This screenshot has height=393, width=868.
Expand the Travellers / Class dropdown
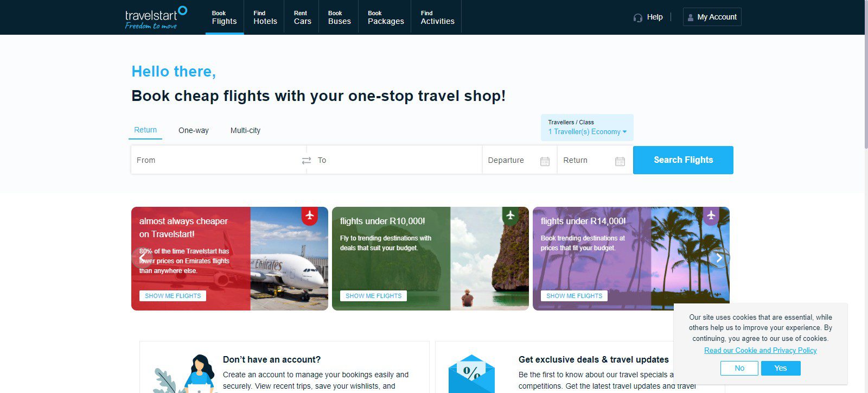tap(587, 128)
